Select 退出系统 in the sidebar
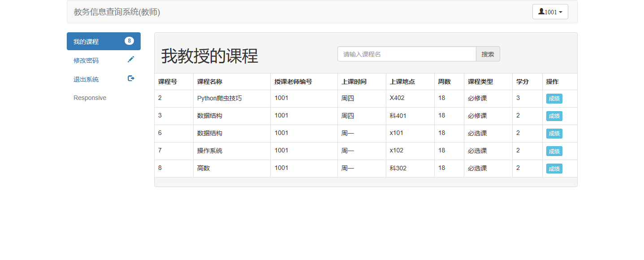 [x=104, y=79]
